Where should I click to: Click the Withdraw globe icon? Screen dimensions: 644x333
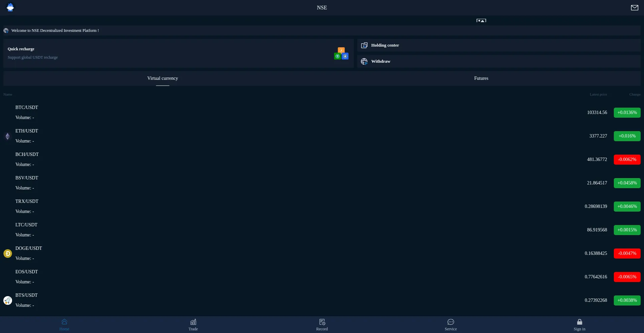coord(364,61)
